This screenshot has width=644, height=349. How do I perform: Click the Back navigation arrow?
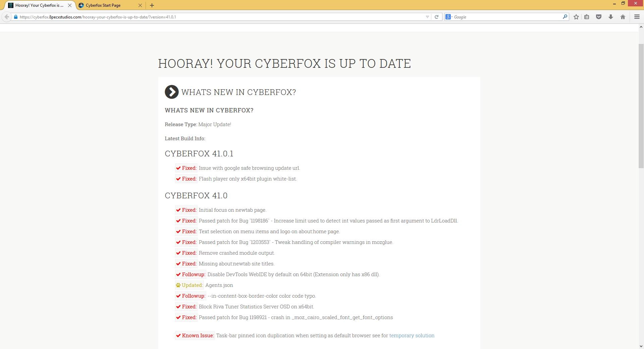7,17
